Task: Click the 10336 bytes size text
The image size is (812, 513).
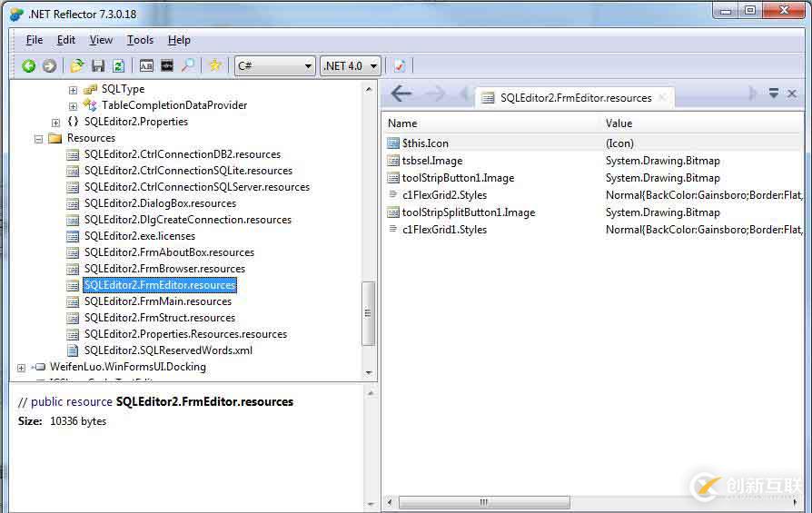Action: [x=78, y=421]
